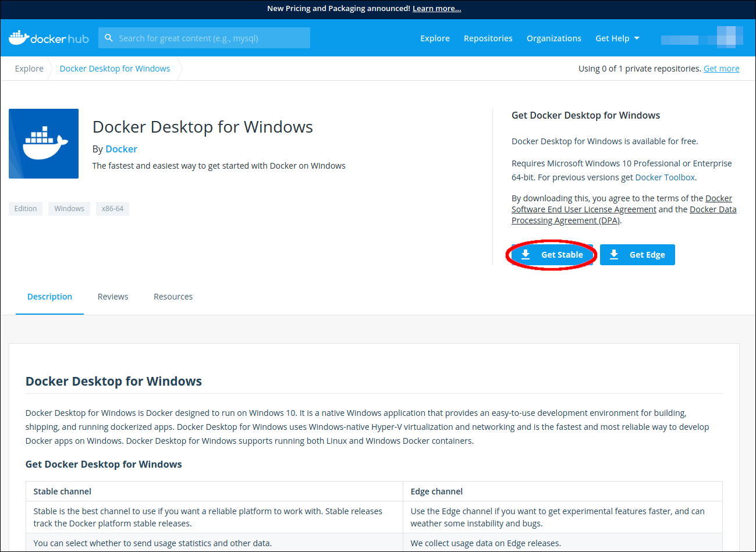Click the search magnifier icon

pos(109,38)
